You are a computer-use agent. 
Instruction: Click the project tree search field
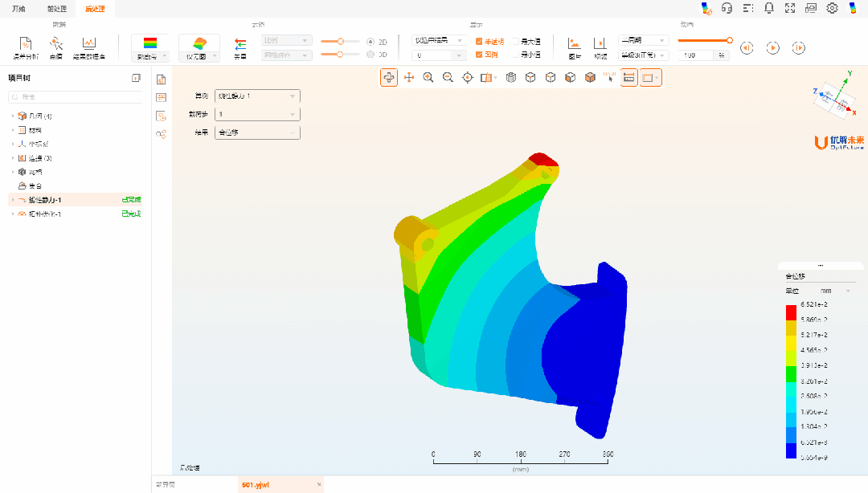click(76, 97)
